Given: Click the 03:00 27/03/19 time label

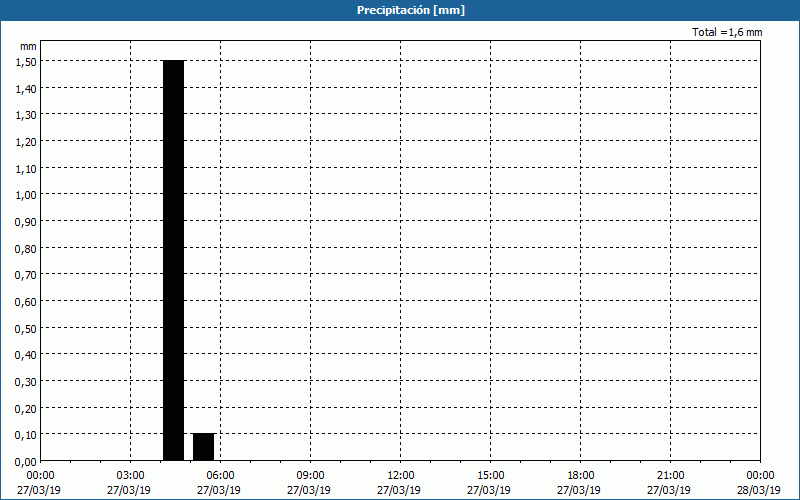Looking at the screenshot, I should pyautogui.click(x=129, y=483).
